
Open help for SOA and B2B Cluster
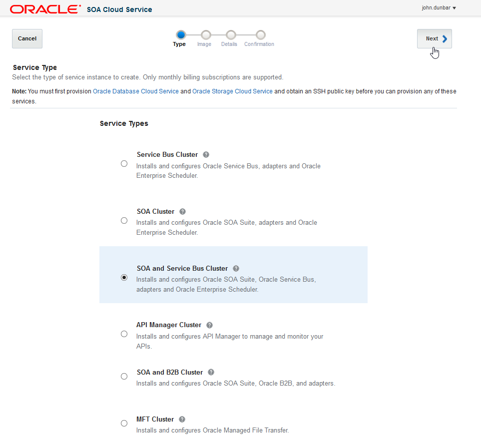pos(211,372)
